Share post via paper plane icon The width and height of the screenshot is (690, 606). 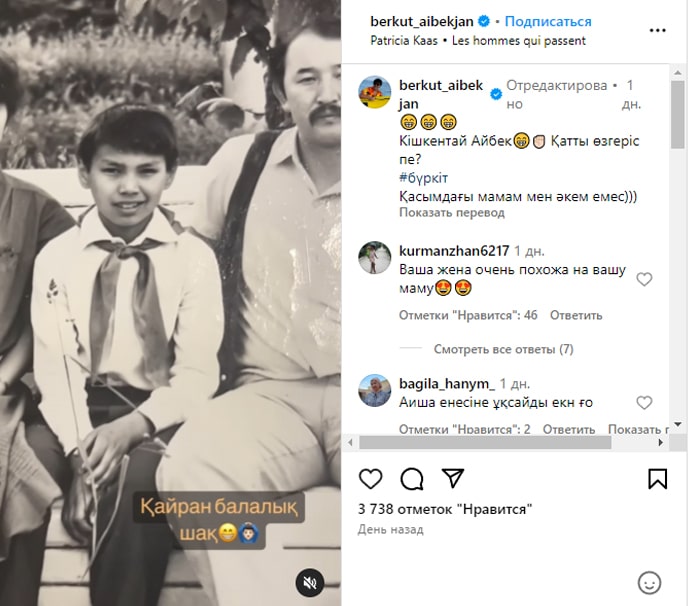pos(452,478)
